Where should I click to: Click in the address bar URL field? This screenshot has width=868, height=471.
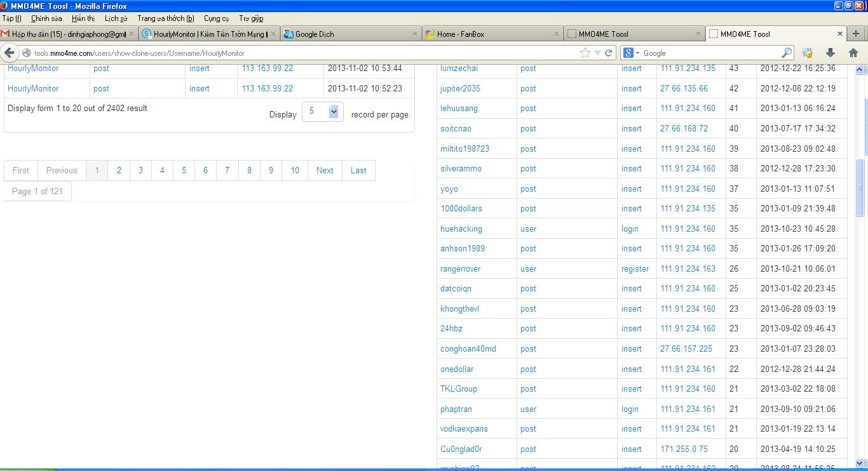[x=299, y=53]
